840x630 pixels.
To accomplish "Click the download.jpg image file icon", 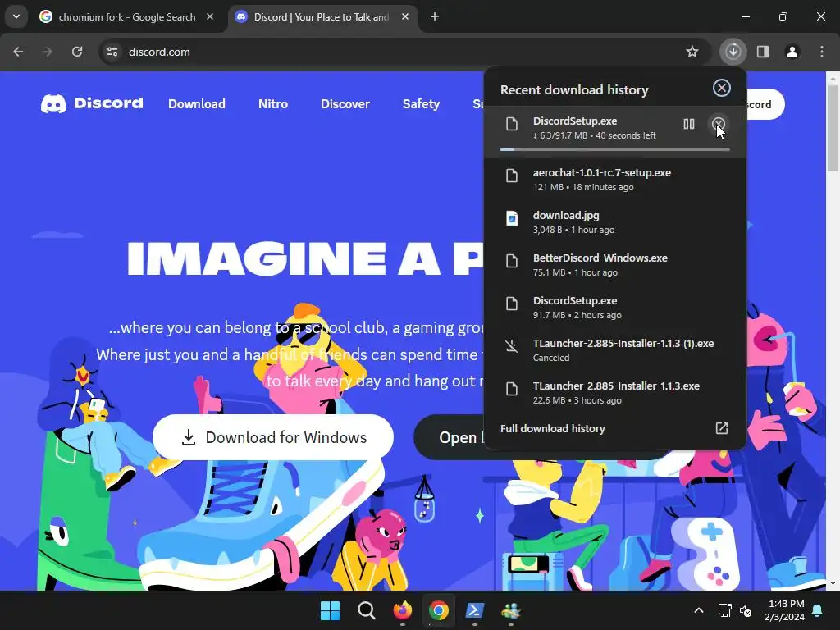I will pyautogui.click(x=512, y=218).
